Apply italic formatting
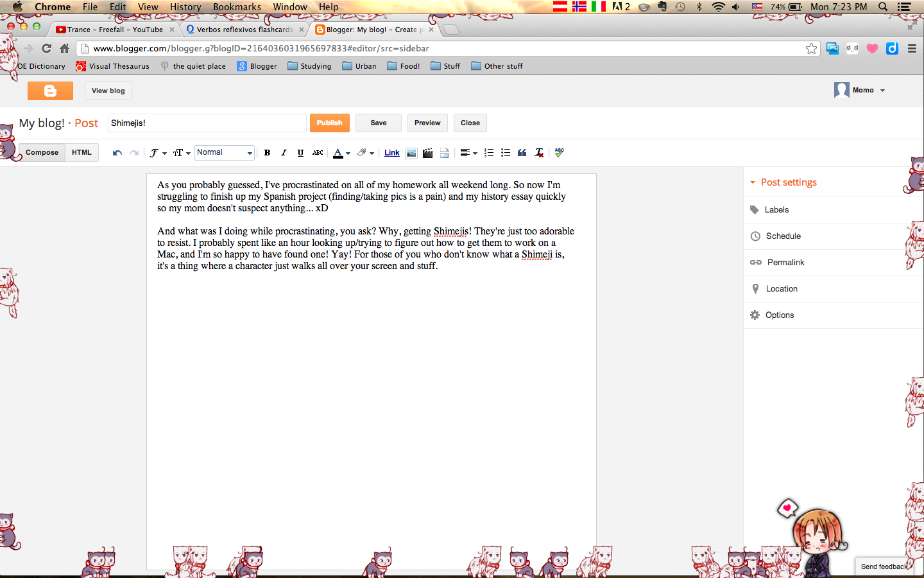 [284, 153]
